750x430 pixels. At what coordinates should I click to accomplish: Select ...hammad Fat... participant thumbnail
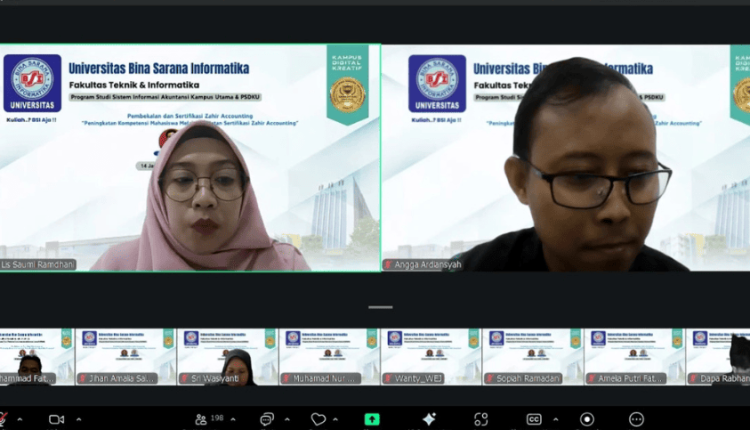point(37,357)
